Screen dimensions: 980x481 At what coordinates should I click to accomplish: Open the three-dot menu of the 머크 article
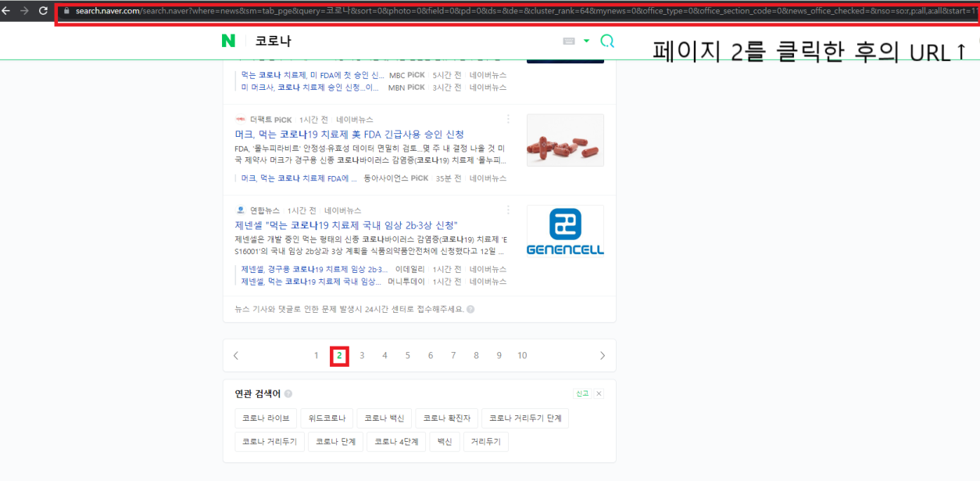[x=509, y=120]
